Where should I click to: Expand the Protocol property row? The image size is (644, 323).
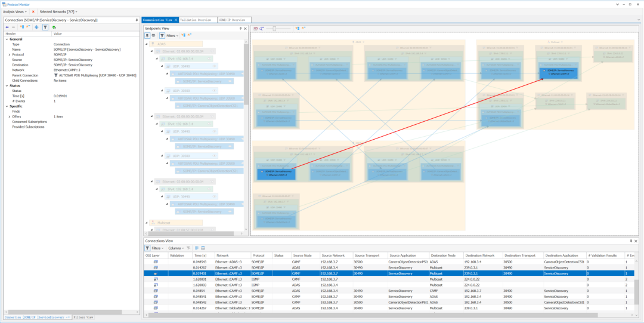(10, 55)
